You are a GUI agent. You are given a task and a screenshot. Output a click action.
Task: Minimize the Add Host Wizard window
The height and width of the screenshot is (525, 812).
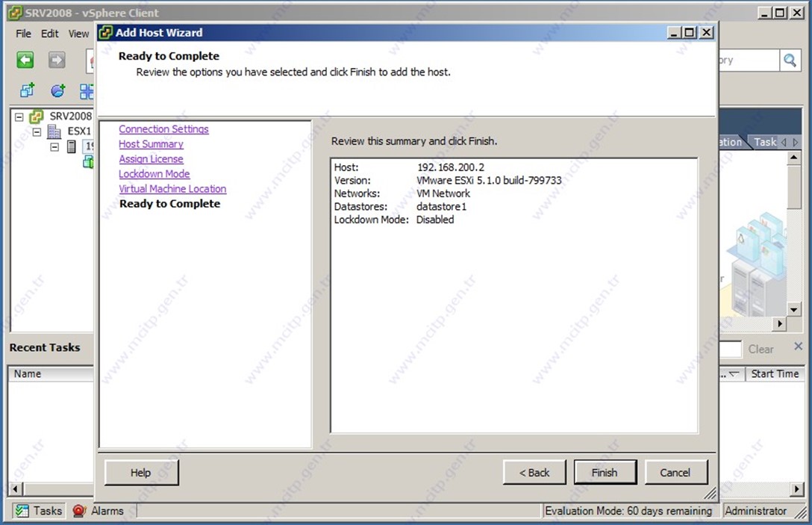click(x=673, y=33)
